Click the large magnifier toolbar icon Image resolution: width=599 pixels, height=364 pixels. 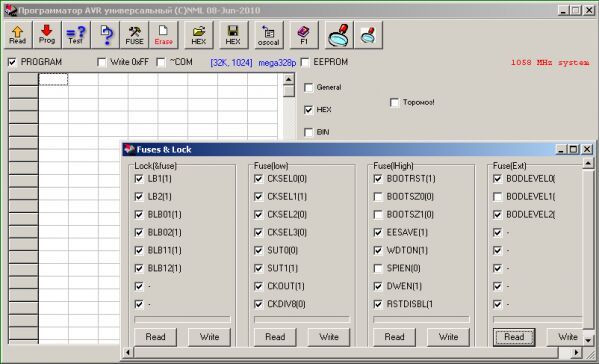[x=339, y=35]
